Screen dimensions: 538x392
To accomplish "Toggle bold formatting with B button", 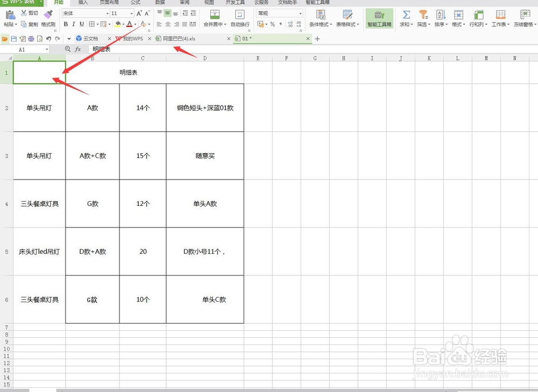I will [x=66, y=24].
